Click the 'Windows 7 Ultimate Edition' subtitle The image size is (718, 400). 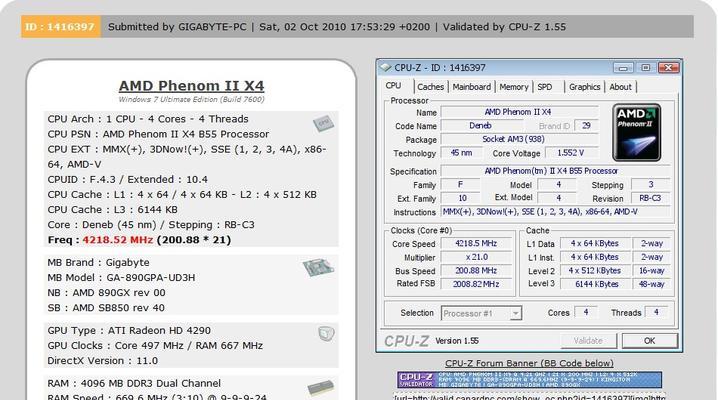(x=191, y=99)
